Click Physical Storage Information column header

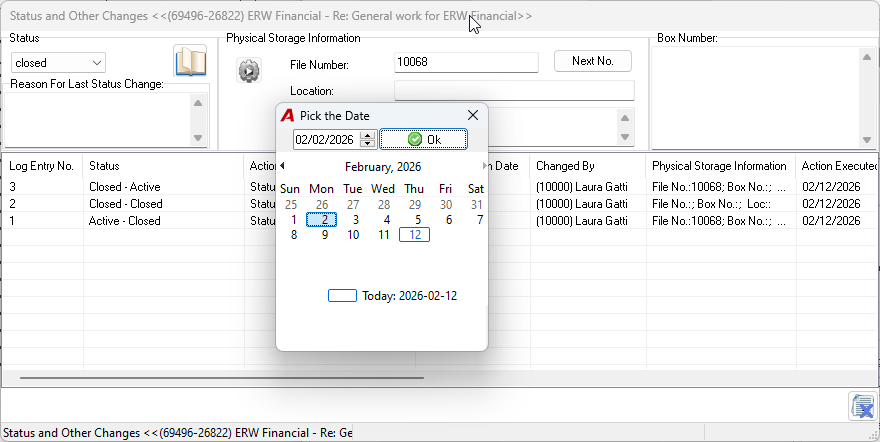coord(721,166)
